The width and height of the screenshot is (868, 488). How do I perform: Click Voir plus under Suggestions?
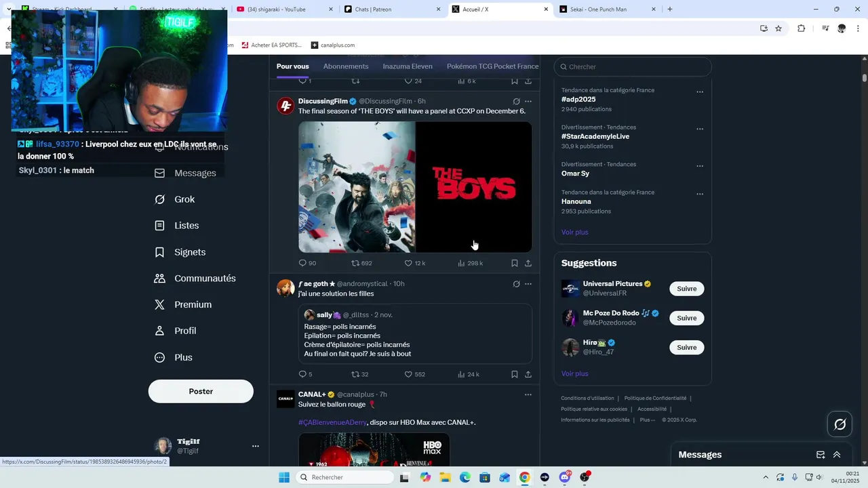(574, 373)
